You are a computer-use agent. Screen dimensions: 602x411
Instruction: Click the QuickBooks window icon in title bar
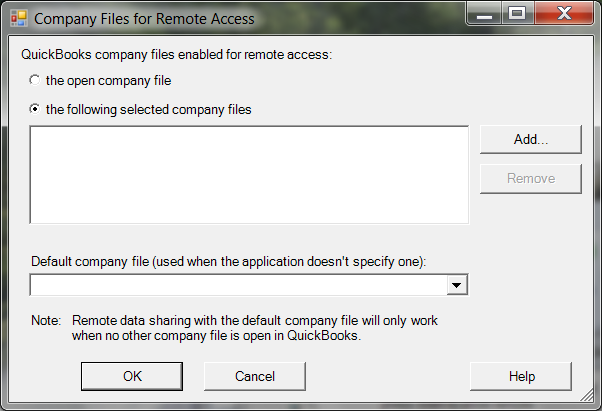(18, 18)
